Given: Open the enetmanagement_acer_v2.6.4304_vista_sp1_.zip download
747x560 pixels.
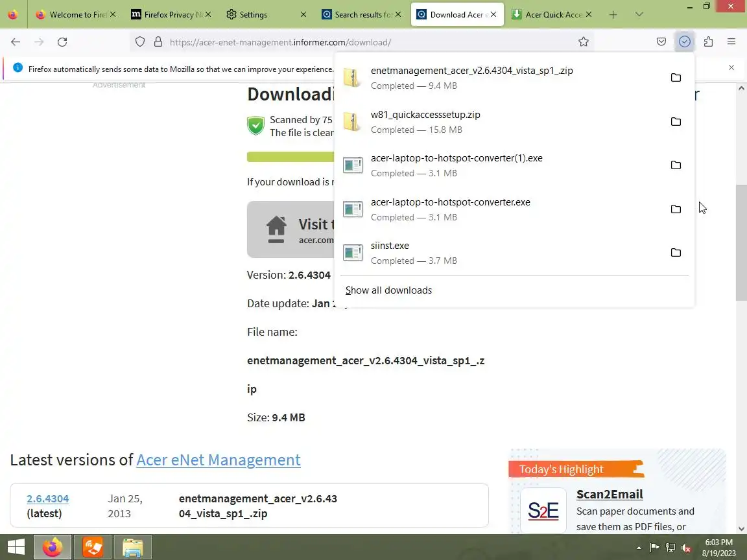Looking at the screenshot, I should 500,78.
